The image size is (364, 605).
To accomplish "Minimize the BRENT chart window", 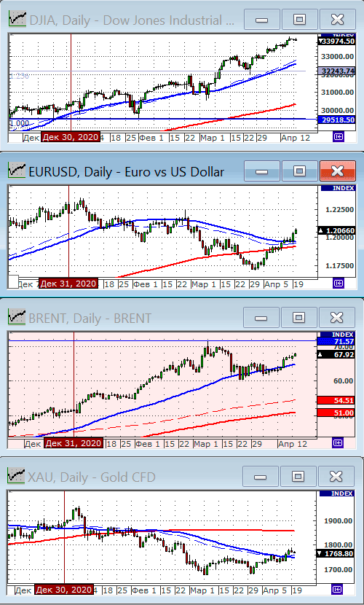I will [x=261, y=317].
